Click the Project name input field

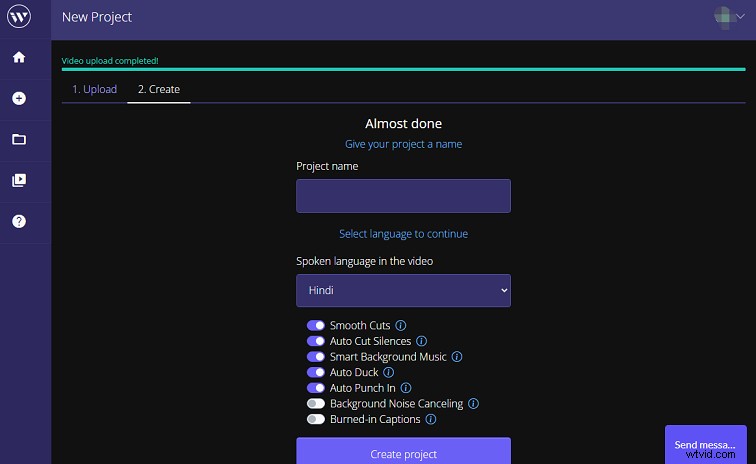point(403,196)
